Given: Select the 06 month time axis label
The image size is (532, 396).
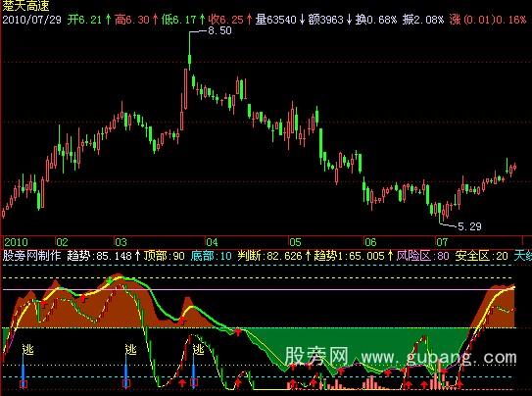Looking at the screenshot, I should click(x=370, y=242).
